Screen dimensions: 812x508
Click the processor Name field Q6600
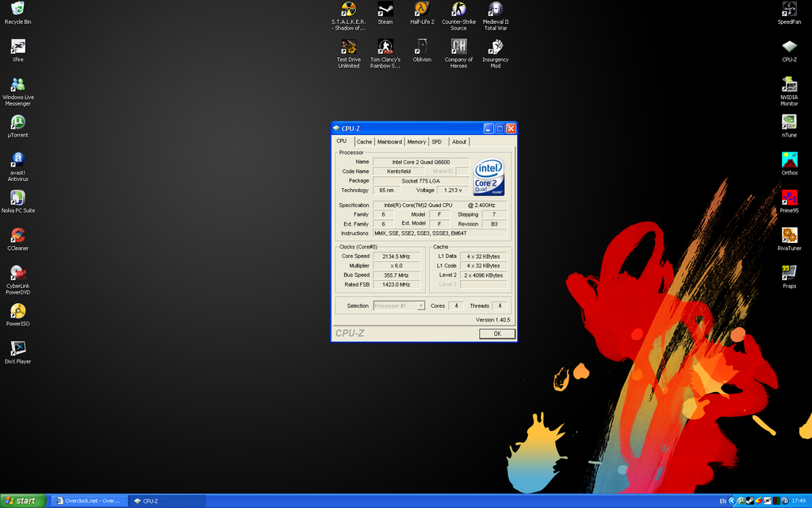point(420,162)
